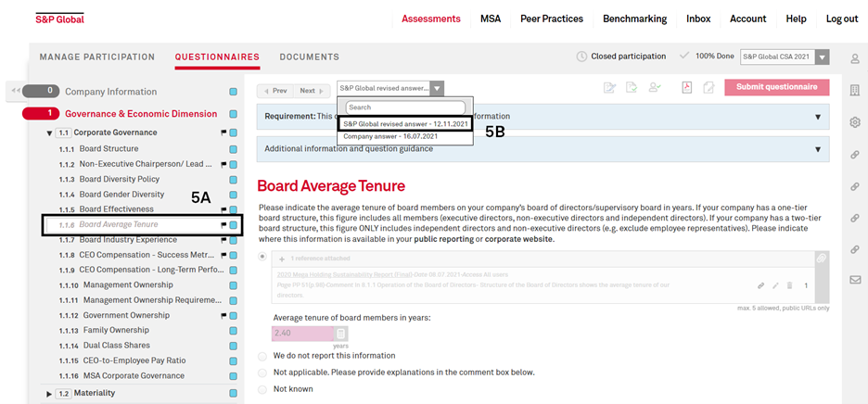Choose 'Company answer - 16.07.2021' option
The width and height of the screenshot is (868, 404).
pyautogui.click(x=404, y=137)
